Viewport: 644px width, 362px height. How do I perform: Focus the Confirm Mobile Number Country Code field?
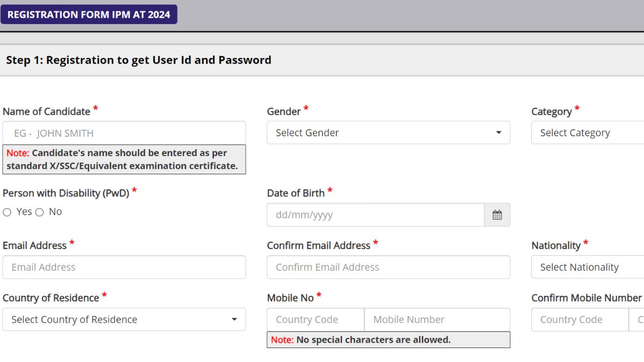tap(580, 319)
